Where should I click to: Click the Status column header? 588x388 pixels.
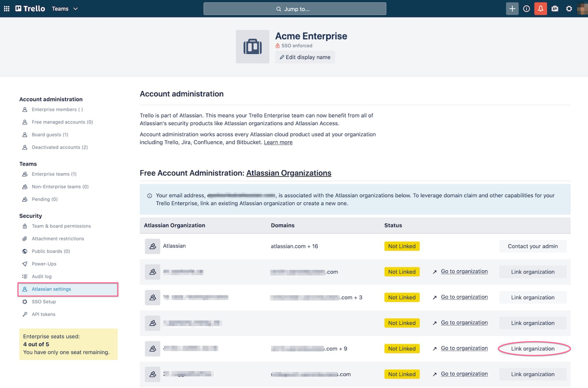click(x=393, y=225)
